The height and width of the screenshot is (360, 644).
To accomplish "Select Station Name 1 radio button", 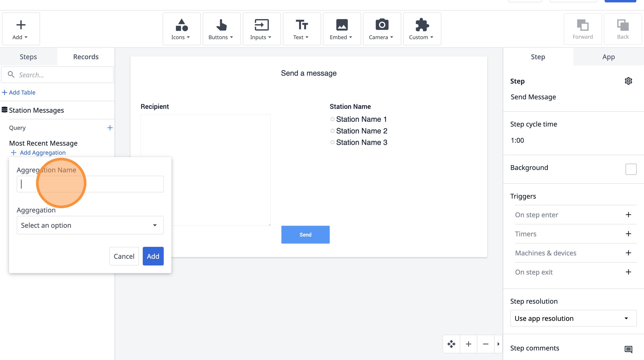I will point(332,119).
